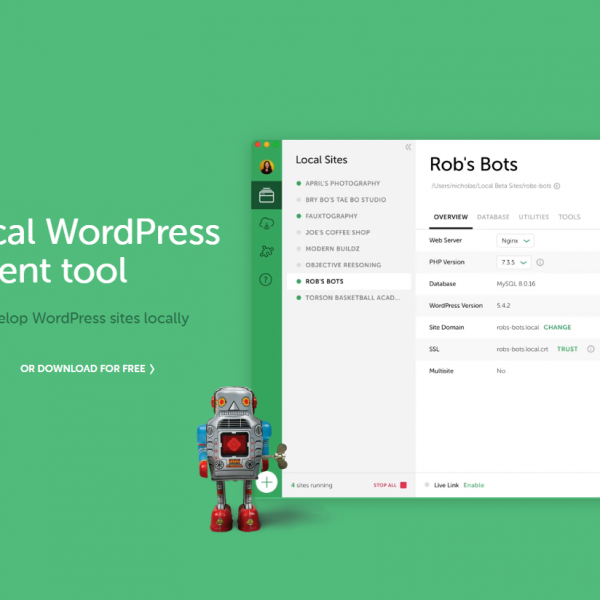Click info icon beside PHP Version
This screenshot has height=600, width=600.
pos(540,262)
